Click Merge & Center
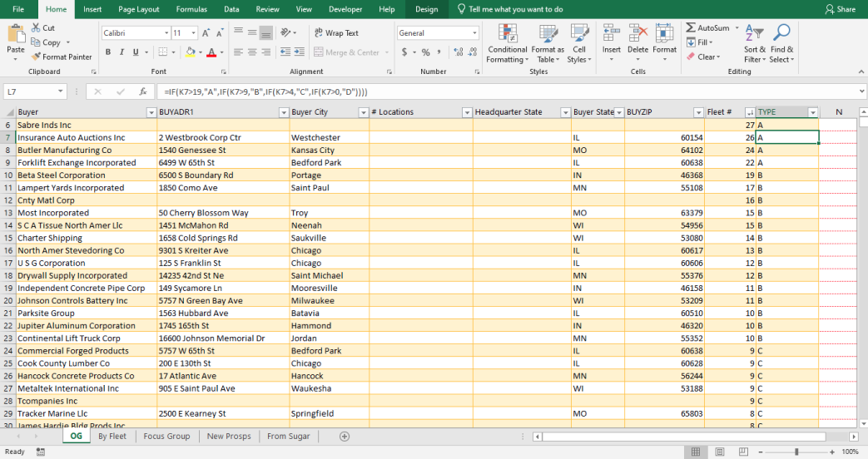868x459 pixels. pos(346,52)
